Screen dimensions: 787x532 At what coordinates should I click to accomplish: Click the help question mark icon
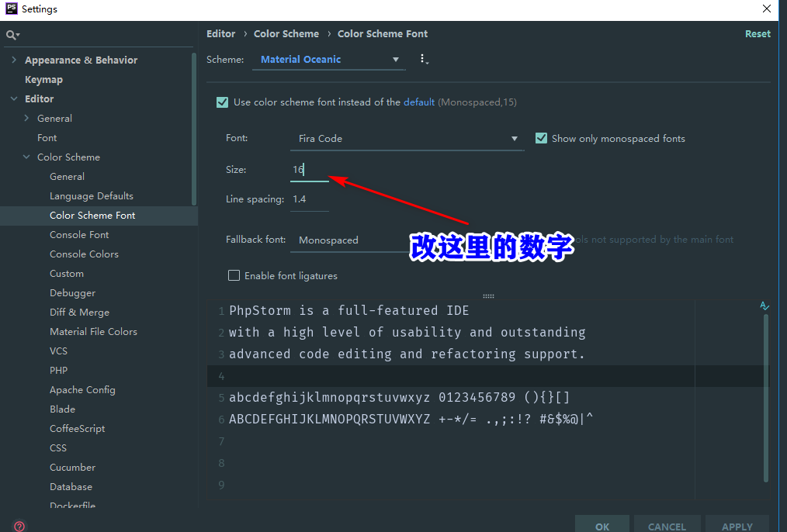19,526
